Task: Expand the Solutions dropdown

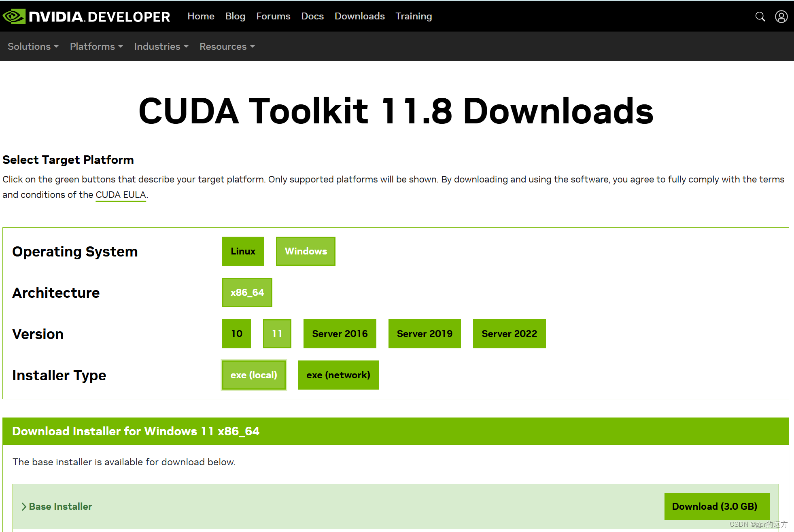Action: click(x=33, y=47)
